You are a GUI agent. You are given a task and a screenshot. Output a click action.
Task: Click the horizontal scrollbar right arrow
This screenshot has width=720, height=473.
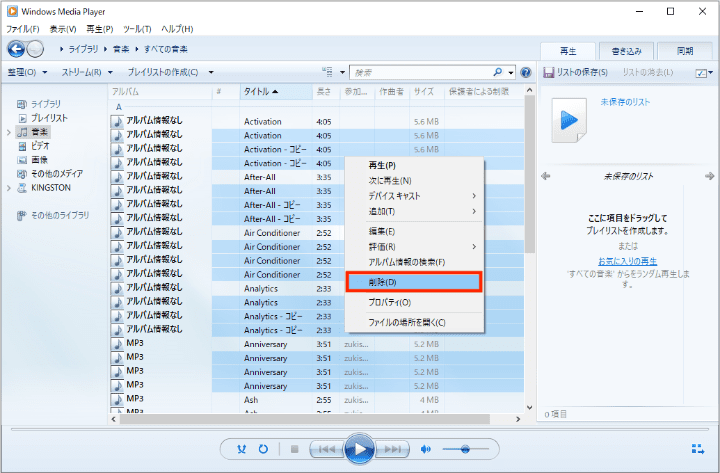(x=518, y=419)
